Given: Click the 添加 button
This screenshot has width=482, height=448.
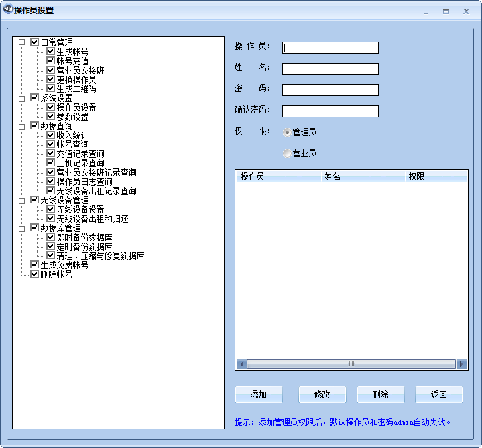Looking at the screenshot, I should click(x=259, y=394).
